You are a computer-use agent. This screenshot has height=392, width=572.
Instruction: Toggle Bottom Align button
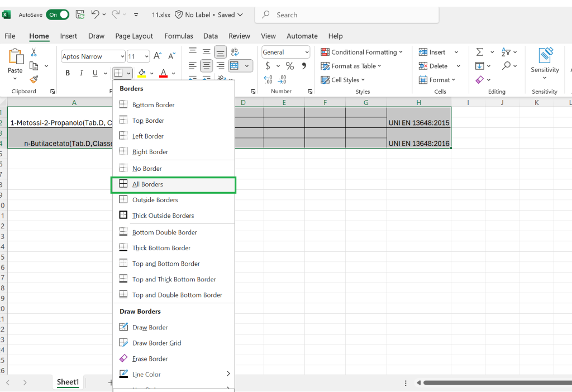[x=220, y=52]
